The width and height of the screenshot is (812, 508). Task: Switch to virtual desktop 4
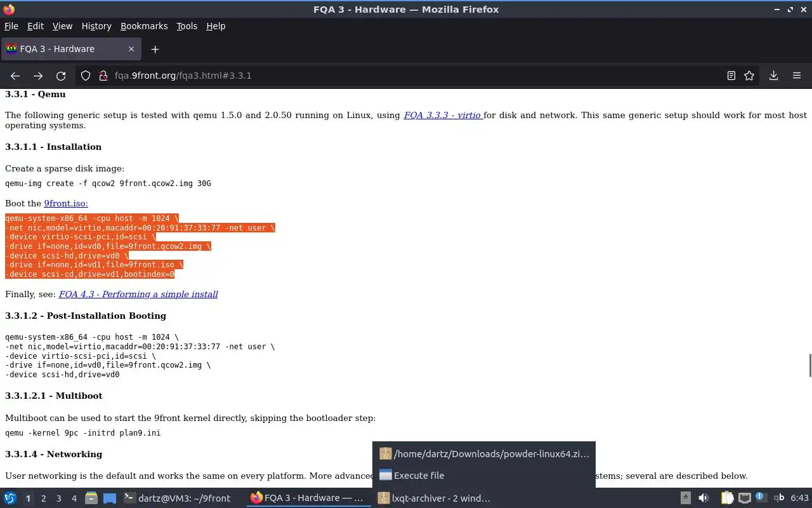tap(74, 498)
